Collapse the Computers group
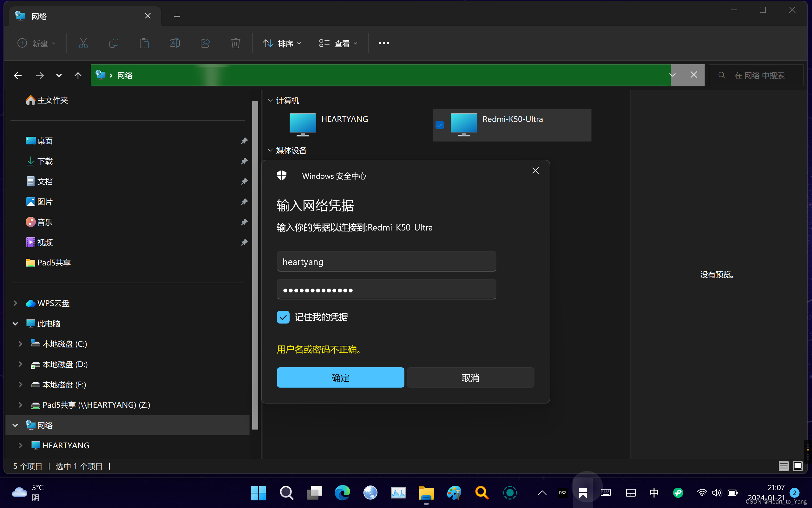Image resolution: width=812 pixels, height=508 pixels. pos(270,100)
